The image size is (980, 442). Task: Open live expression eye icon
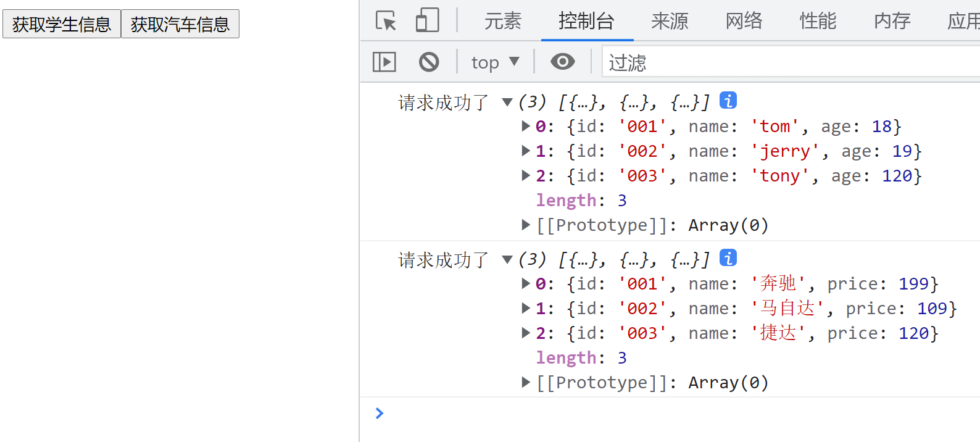click(562, 62)
